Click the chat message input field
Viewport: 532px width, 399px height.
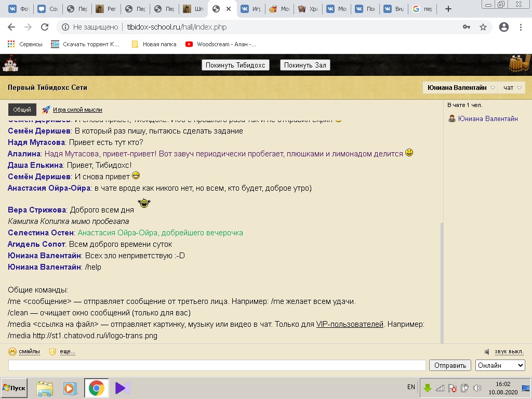click(217, 365)
